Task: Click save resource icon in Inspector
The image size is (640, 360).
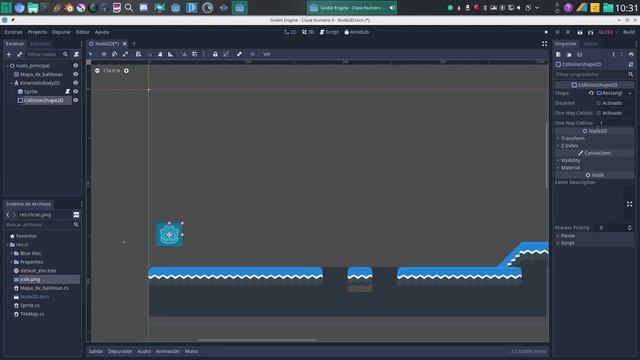Action: click(x=580, y=54)
